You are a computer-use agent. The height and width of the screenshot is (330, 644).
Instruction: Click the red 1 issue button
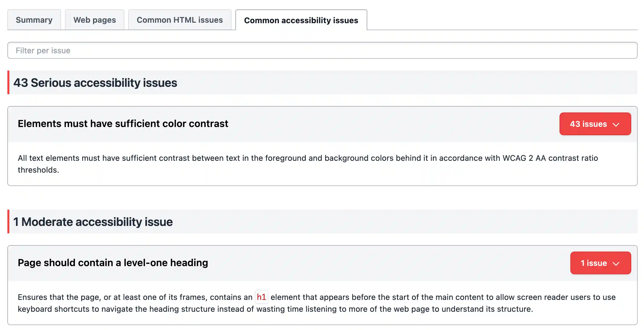tap(600, 263)
